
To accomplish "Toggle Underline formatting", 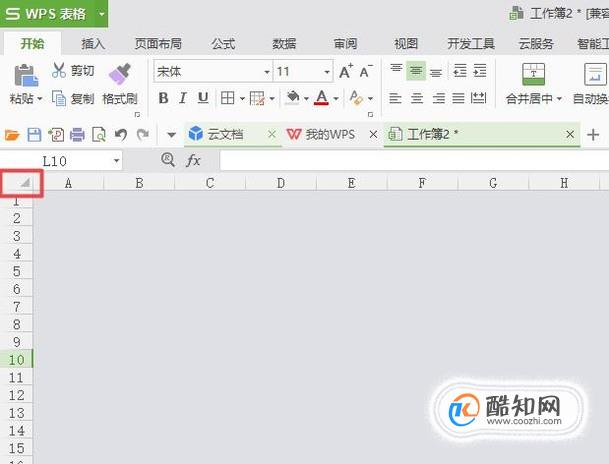I will point(203,98).
